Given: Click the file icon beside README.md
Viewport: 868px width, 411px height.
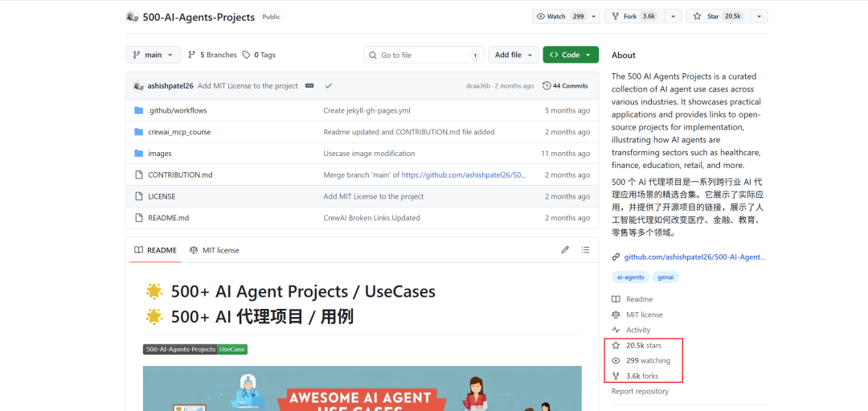Looking at the screenshot, I should (x=138, y=218).
